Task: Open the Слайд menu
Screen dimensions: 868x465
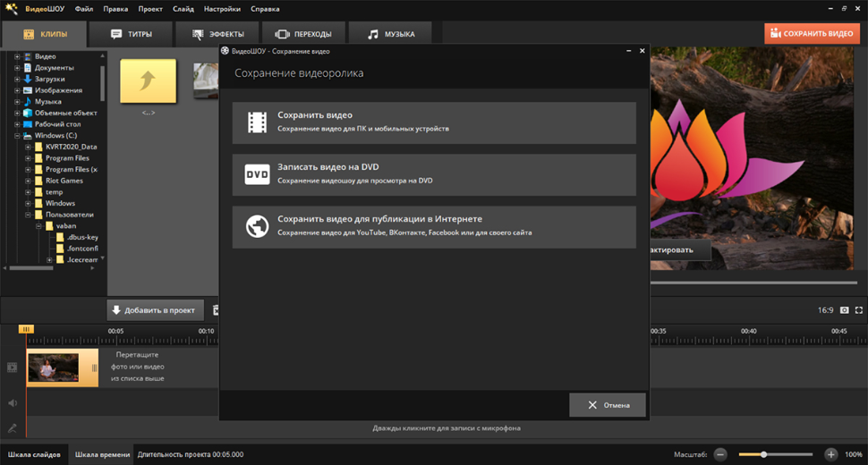Action: [183, 9]
